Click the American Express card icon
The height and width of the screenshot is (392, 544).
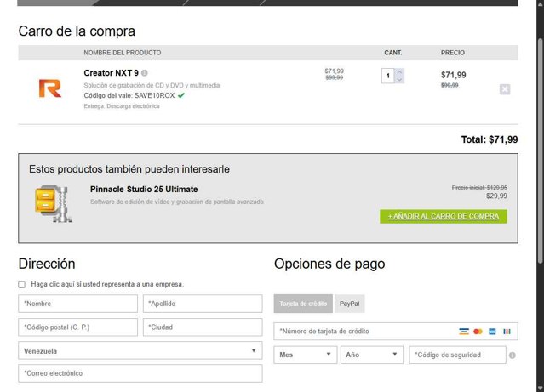(492, 332)
